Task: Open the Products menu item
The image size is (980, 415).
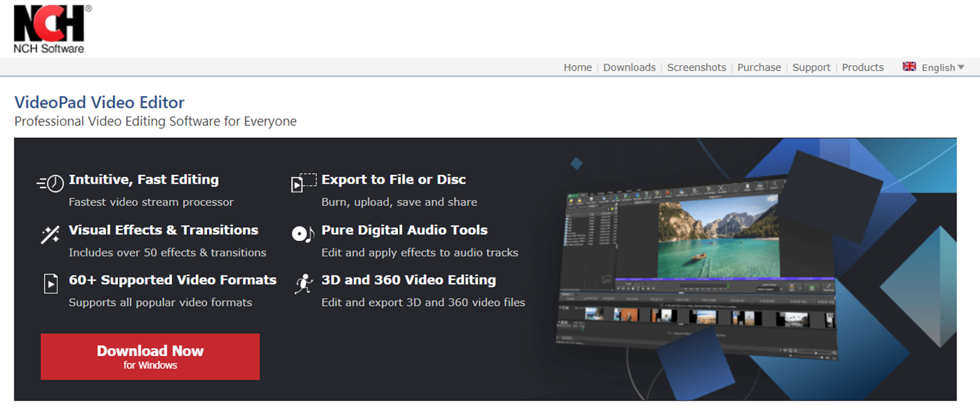Action: click(863, 68)
